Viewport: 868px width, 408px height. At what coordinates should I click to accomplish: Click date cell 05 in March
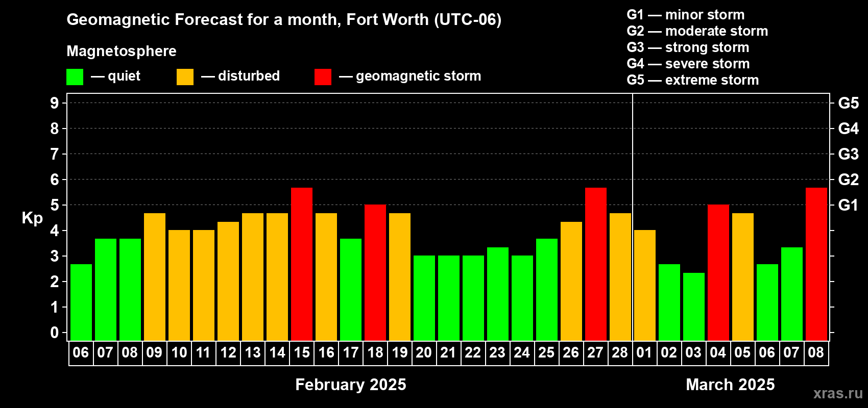(x=742, y=353)
